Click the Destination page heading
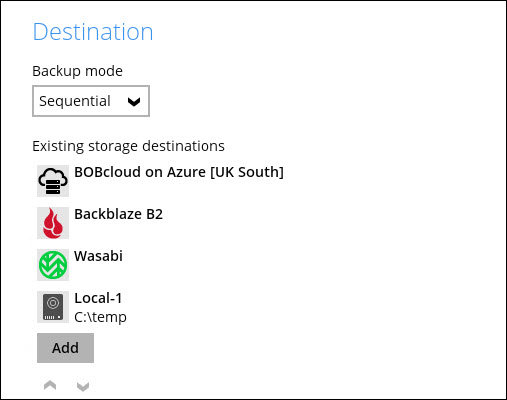507x400 pixels. (93, 32)
